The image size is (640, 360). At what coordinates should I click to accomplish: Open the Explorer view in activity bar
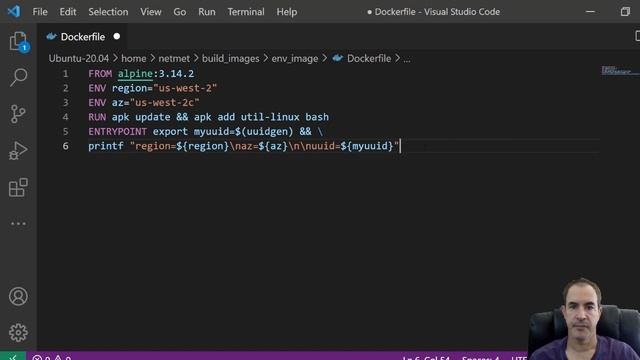[18, 41]
